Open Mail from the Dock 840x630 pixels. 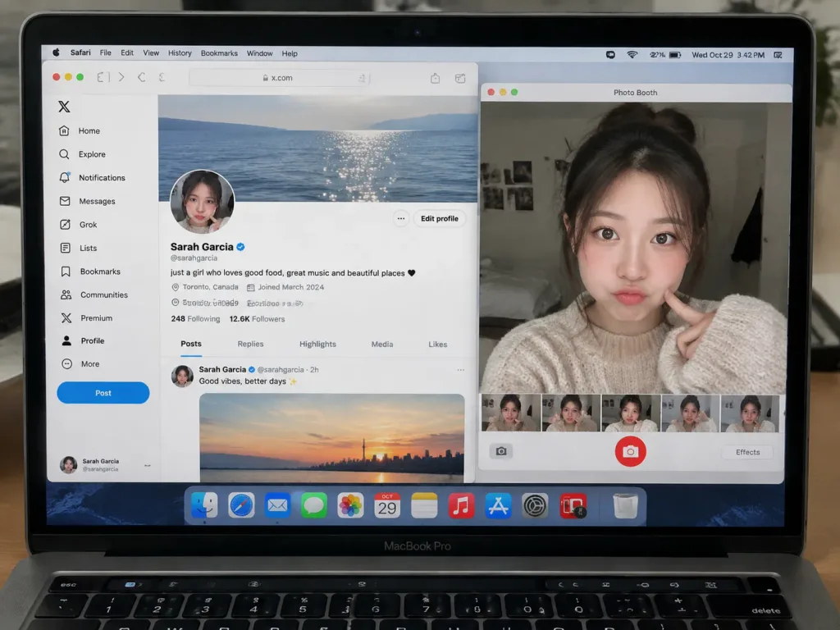point(277,505)
